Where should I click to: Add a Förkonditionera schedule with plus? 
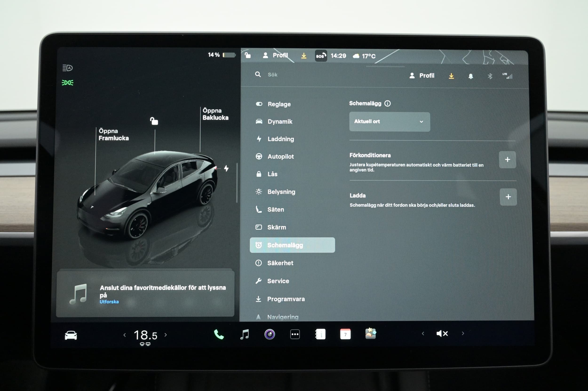tap(507, 160)
